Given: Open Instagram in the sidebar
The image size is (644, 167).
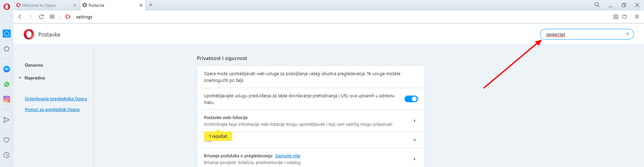Looking at the screenshot, I should tap(6, 99).
